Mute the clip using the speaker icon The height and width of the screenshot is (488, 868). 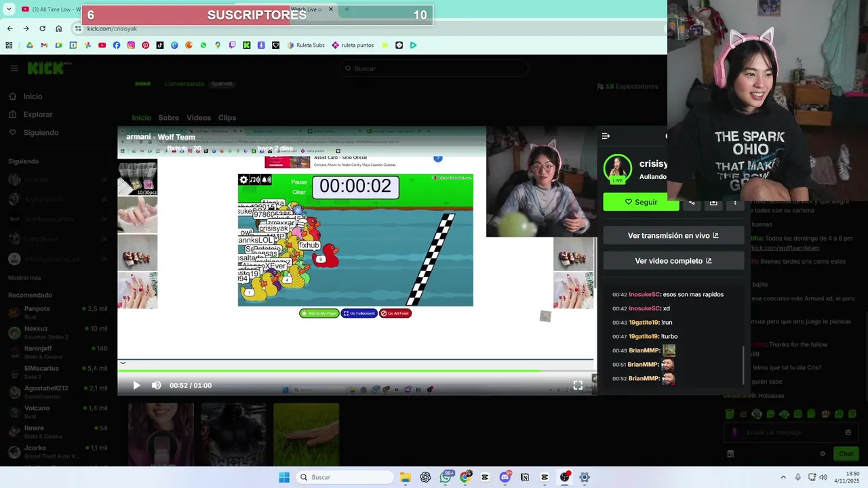pyautogui.click(x=157, y=385)
